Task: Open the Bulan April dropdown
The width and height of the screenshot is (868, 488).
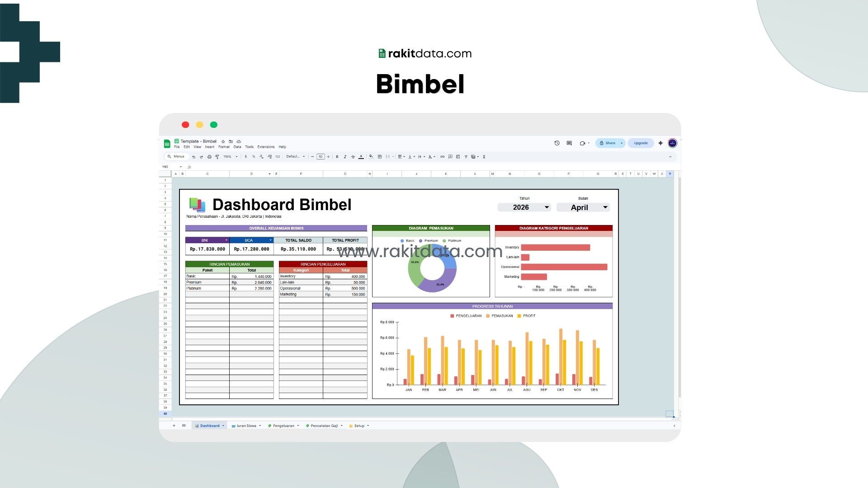Action: [x=583, y=207]
